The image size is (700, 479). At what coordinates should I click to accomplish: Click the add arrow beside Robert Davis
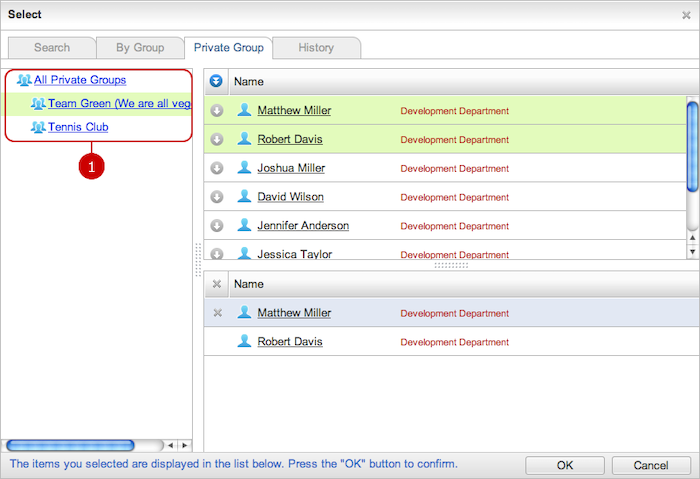(216, 139)
